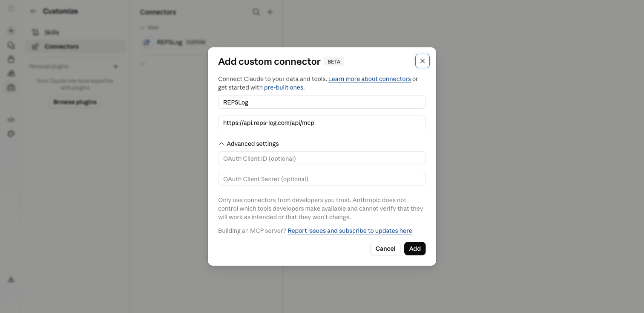Add a connector via the plus icon
Viewport: 644px width, 313px height.
coord(270,12)
